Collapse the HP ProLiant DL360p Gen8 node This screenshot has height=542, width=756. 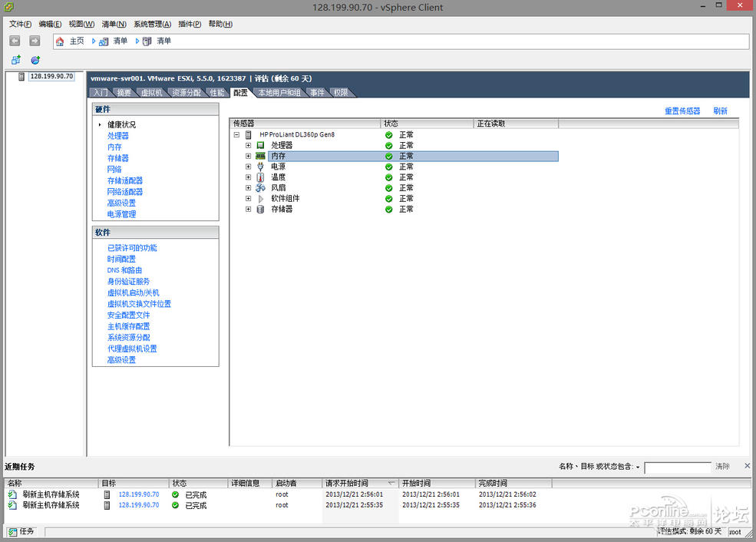pyautogui.click(x=236, y=135)
